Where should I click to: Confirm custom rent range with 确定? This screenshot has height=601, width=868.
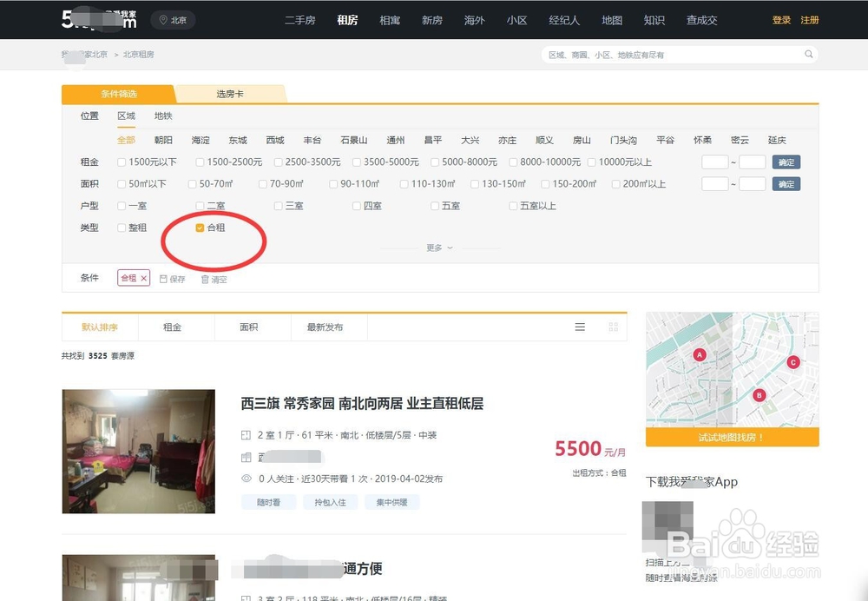tap(786, 162)
